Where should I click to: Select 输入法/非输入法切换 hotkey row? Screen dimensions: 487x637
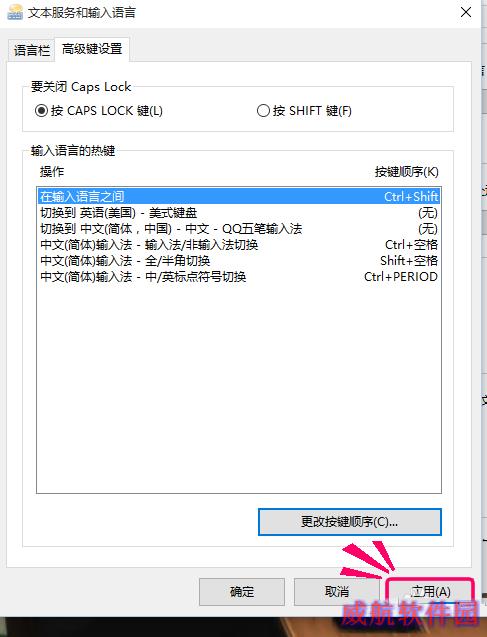tap(239, 245)
